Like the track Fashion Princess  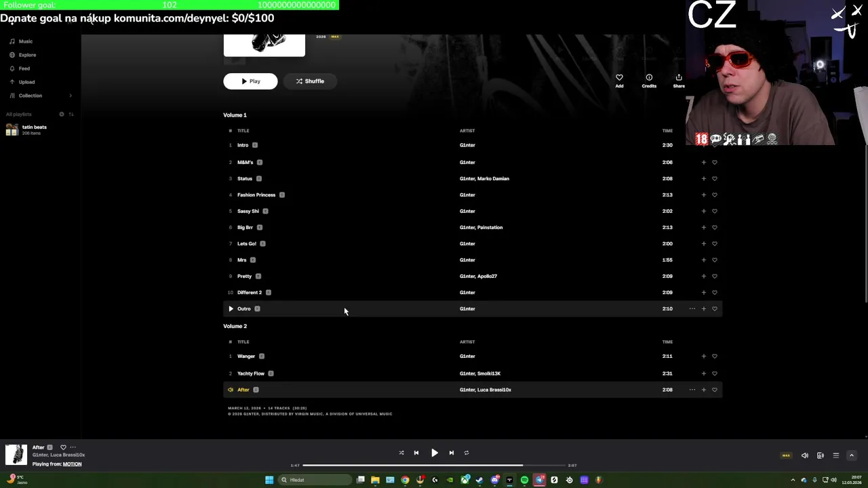(x=715, y=195)
